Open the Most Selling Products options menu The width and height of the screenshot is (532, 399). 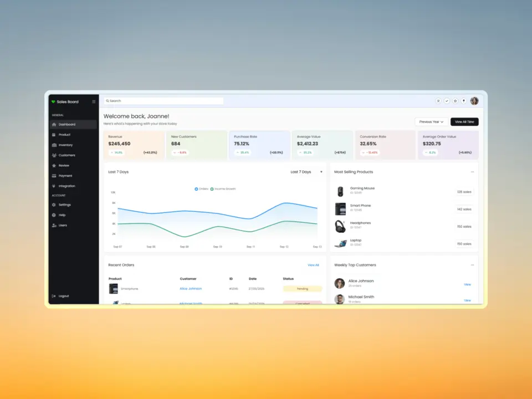click(x=473, y=172)
